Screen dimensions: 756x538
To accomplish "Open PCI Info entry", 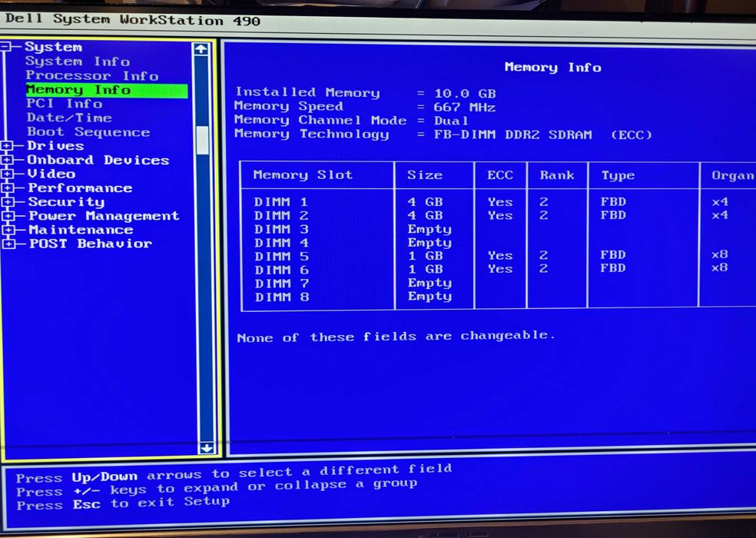I will pos(64,104).
